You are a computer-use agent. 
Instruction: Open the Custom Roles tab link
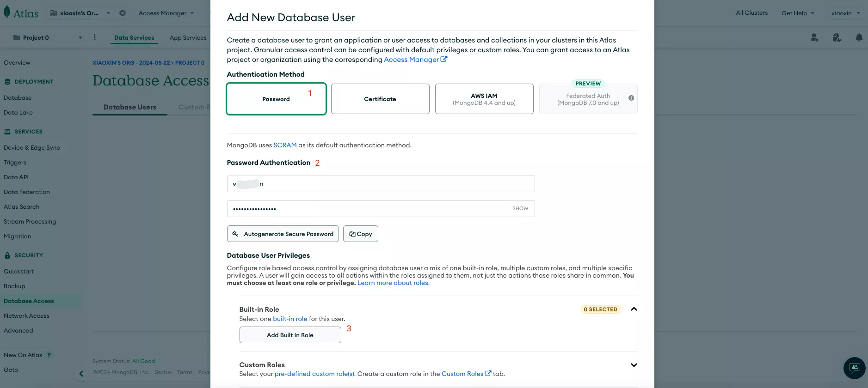click(466, 374)
